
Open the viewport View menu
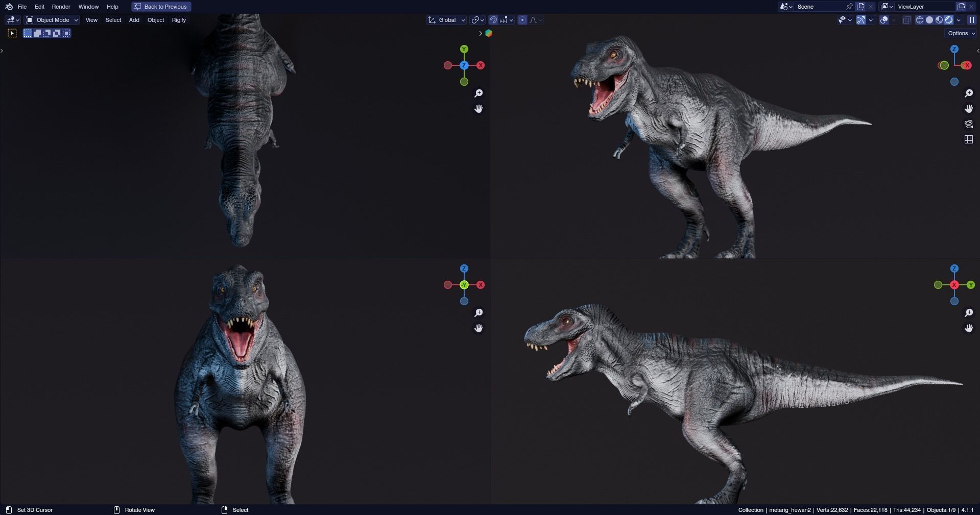91,20
